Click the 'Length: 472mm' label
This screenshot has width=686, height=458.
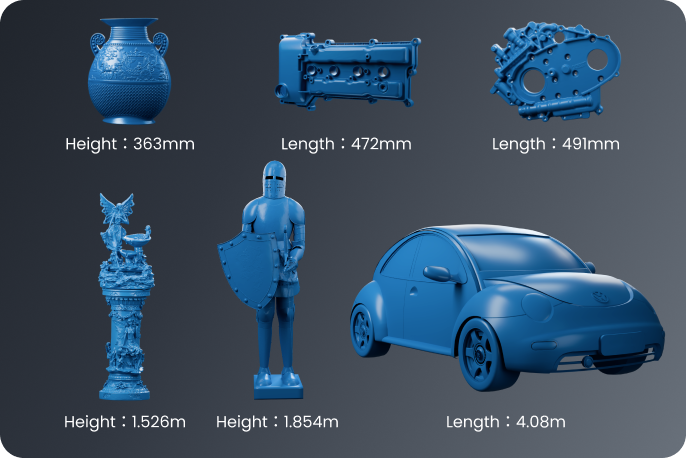point(346,144)
